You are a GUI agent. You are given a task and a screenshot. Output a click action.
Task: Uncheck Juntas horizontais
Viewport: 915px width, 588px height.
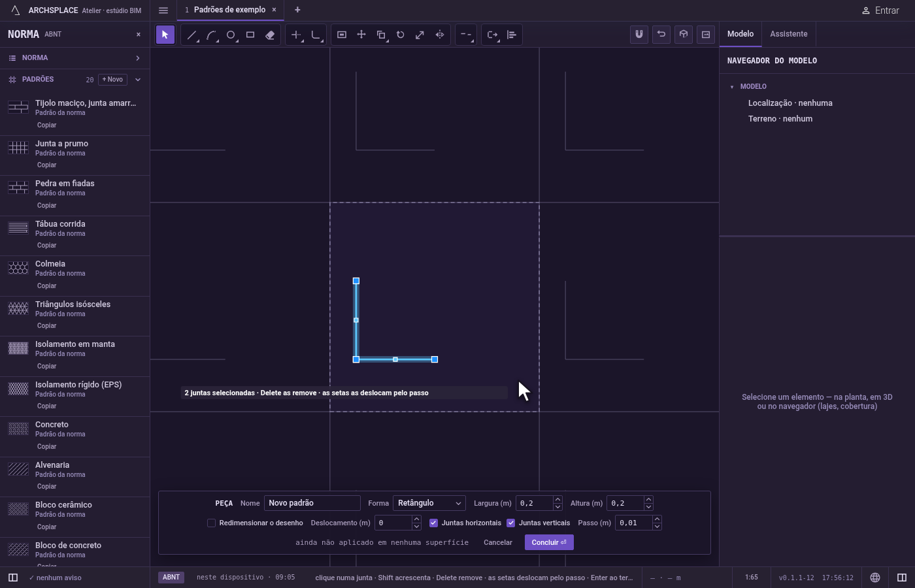[x=433, y=523]
